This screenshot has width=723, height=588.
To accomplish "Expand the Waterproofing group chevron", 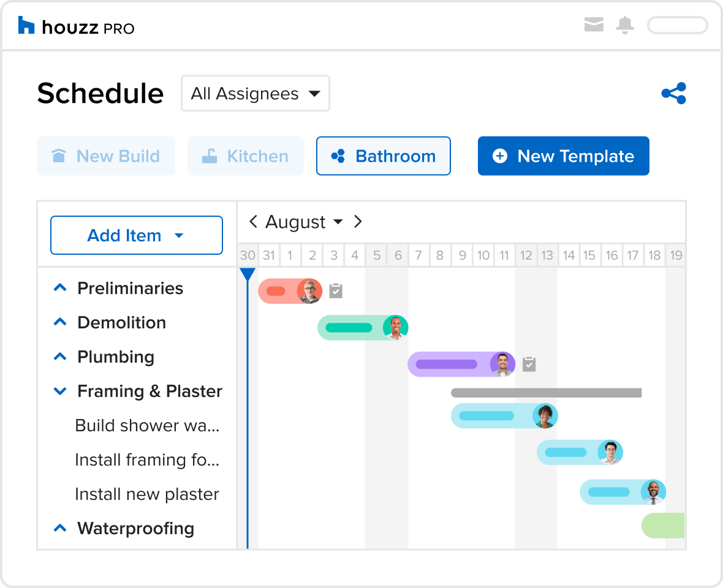I will coord(60,528).
